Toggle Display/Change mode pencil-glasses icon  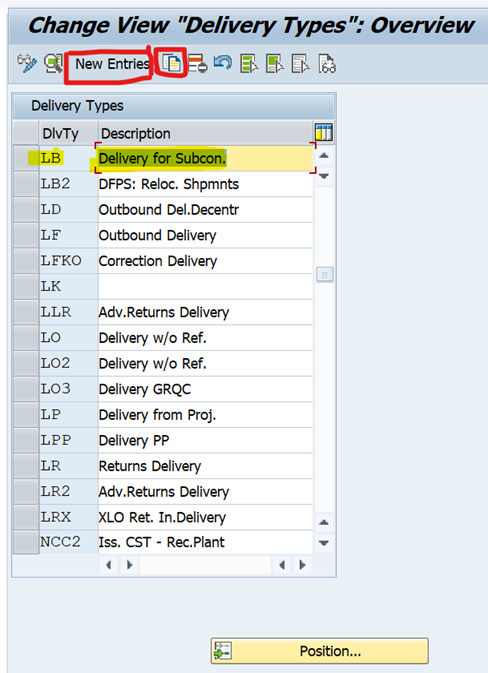(x=27, y=64)
